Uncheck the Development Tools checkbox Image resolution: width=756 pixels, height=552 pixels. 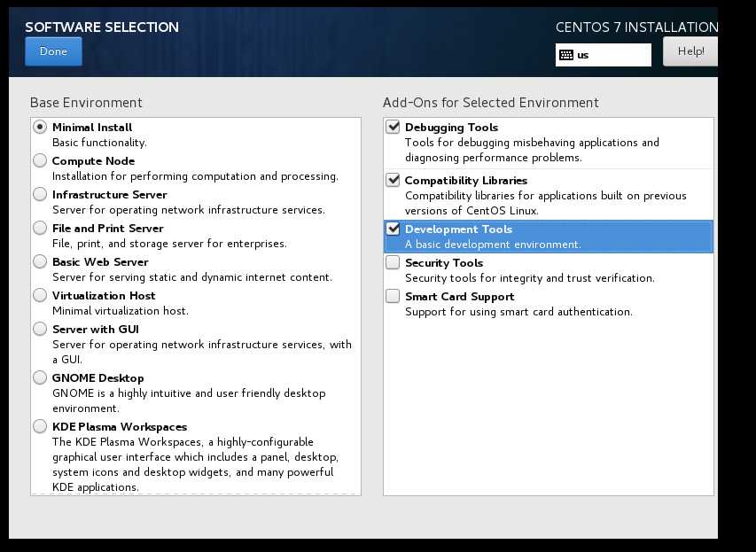[x=393, y=229]
